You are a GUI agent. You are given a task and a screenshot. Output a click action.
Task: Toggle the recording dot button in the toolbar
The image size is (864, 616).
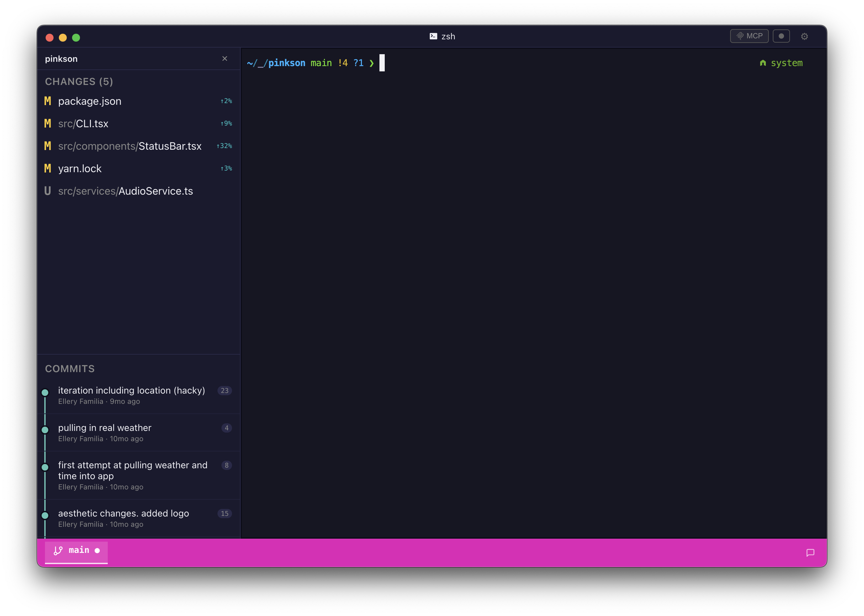781,36
